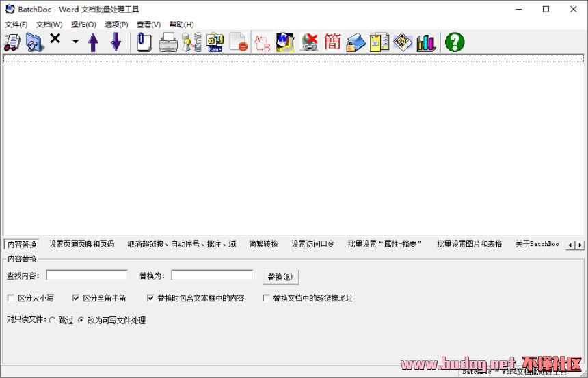Click the 替换为 input field
The height and width of the screenshot is (378, 588).
[x=212, y=275]
